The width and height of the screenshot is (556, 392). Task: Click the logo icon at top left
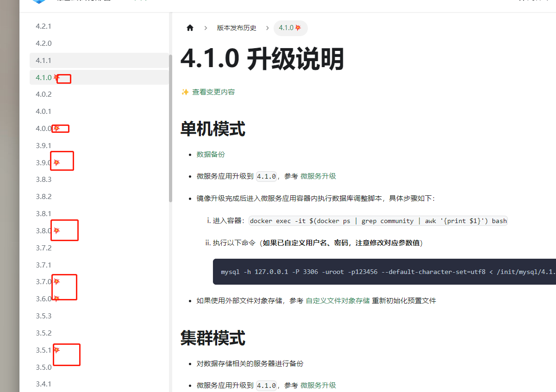pos(39,1)
